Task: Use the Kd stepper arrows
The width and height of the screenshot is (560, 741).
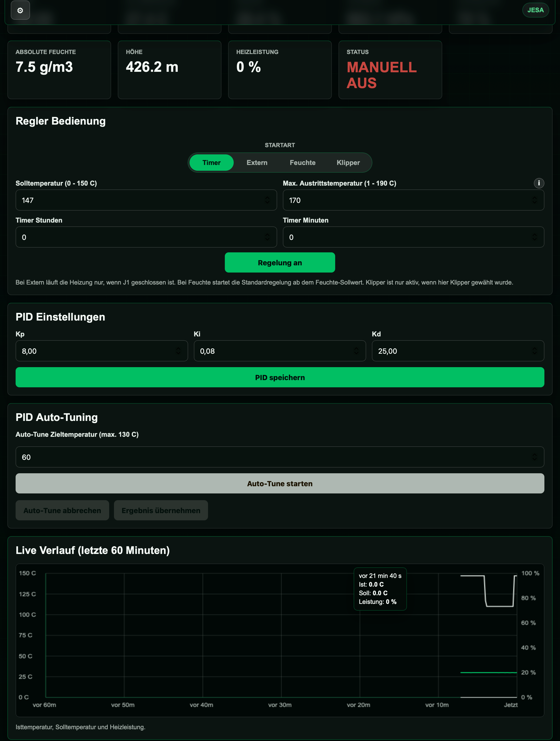Action: 534,351
